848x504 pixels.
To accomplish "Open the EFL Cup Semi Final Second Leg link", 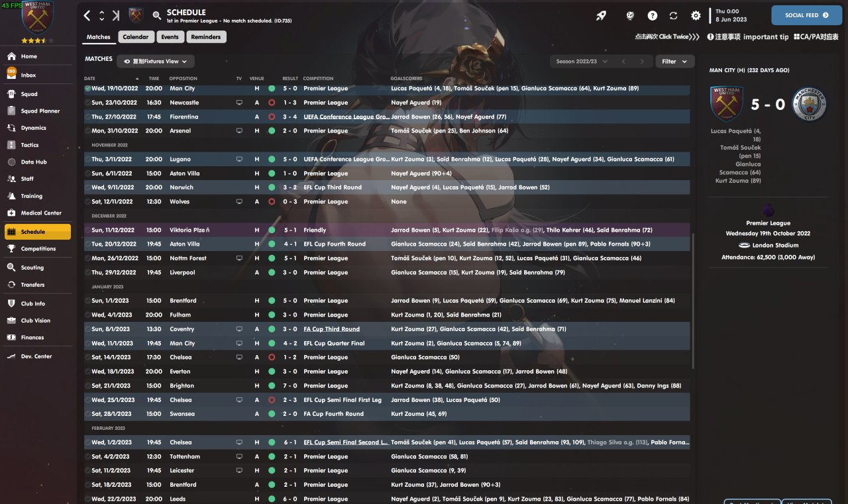I will click(346, 442).
